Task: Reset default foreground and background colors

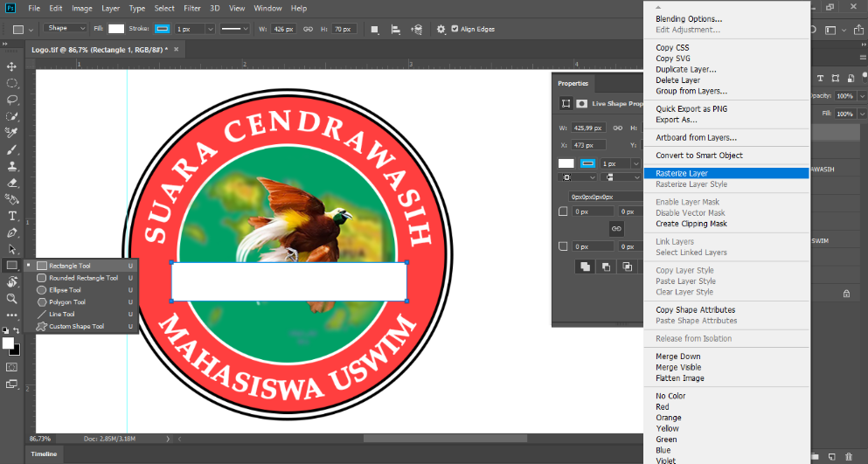Action: click(x=5, y=330)
